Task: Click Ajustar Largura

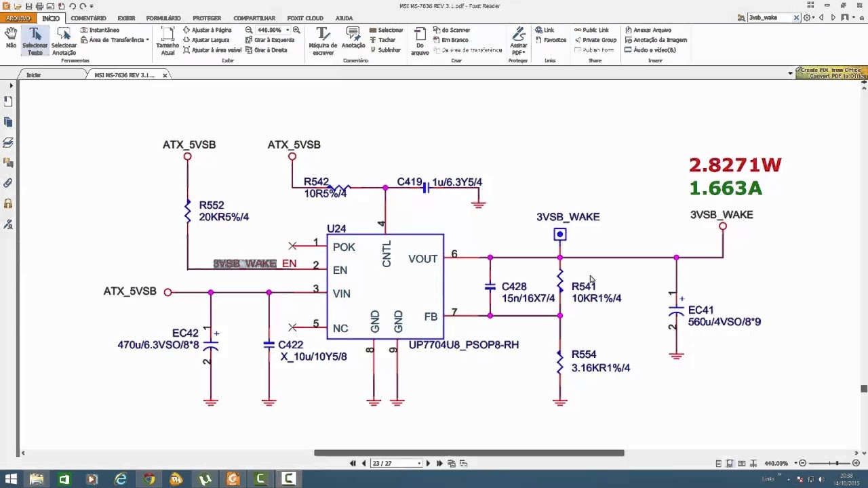Action: tap(206, 40)
